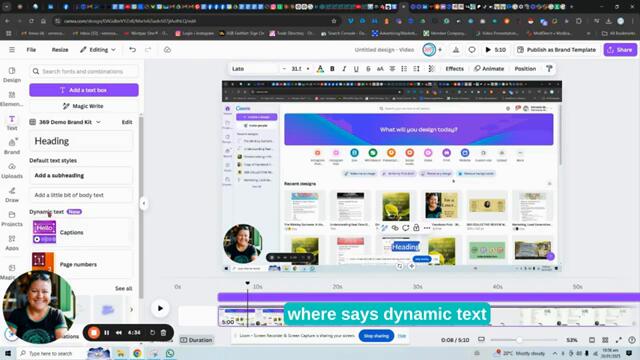
Task: Undo the last action
Action: (x=132, y=50)
